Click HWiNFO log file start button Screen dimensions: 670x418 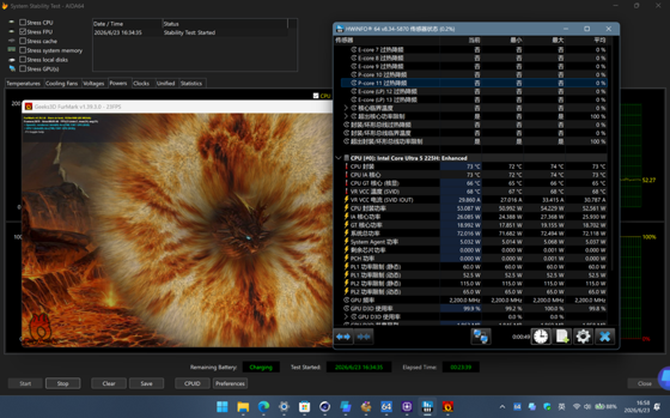562,337
